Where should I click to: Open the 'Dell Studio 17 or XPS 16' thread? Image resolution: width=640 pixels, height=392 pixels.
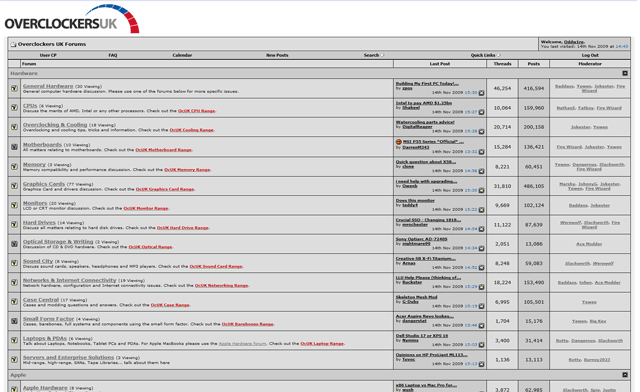coord(422,336)
